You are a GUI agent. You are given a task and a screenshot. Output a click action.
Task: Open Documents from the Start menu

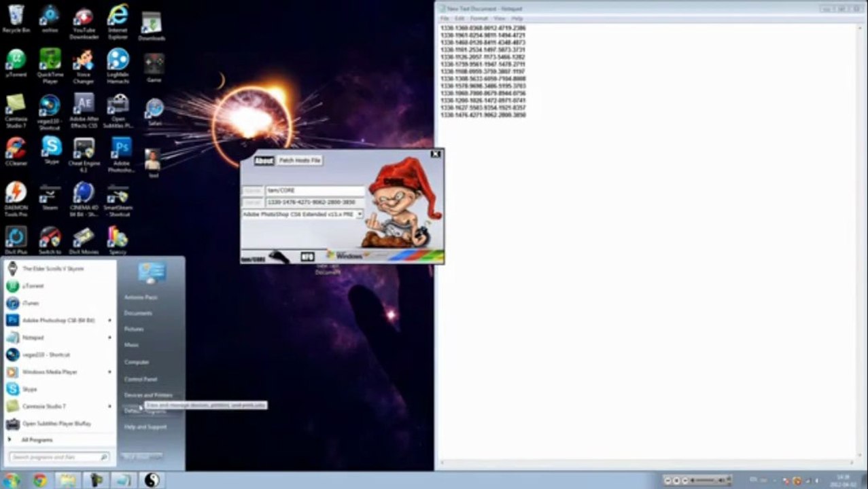(x=138, y=313)
